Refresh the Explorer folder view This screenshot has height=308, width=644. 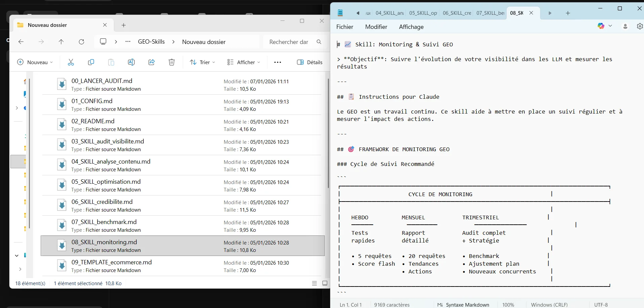pos(81,42)
